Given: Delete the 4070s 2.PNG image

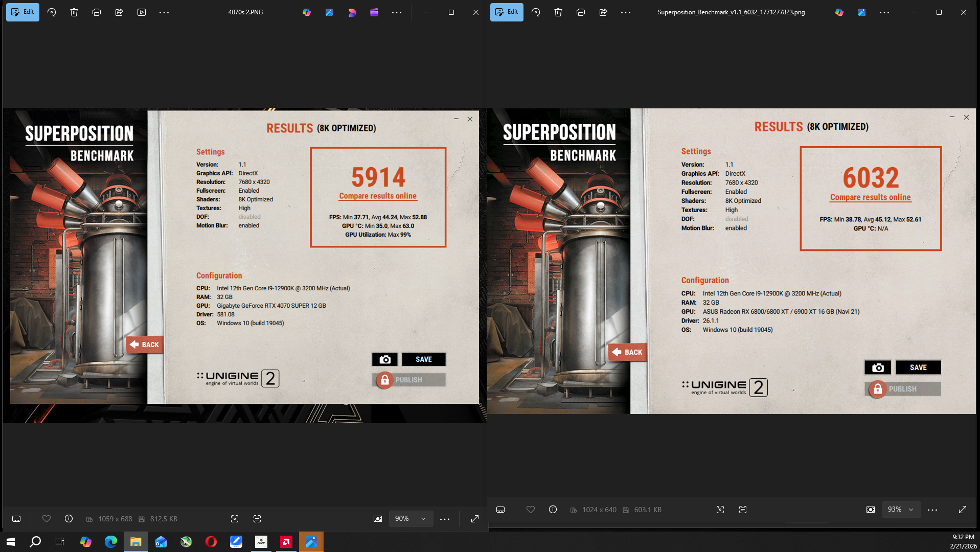Looking at the screenshot, I should click(x=74, y=12).
